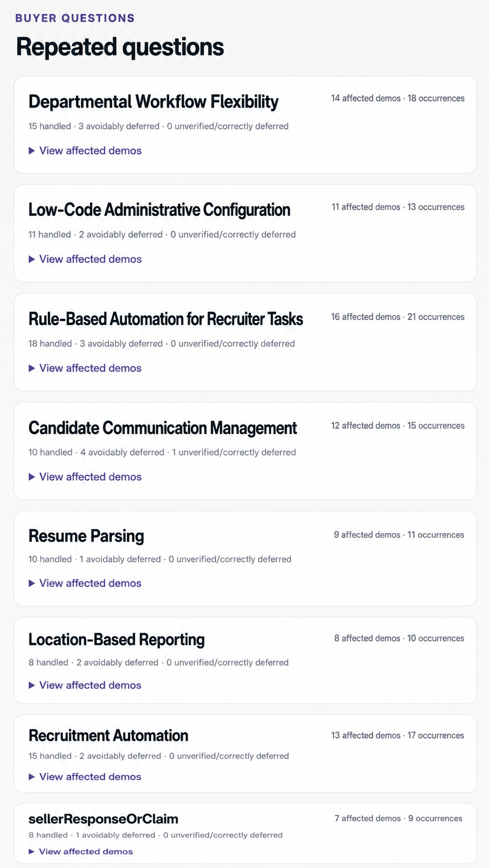This screenshot has width=489, height=868.
Task: Click '11 handled · 2 avoidably deferred' stats line
Action: pos(162,235)
